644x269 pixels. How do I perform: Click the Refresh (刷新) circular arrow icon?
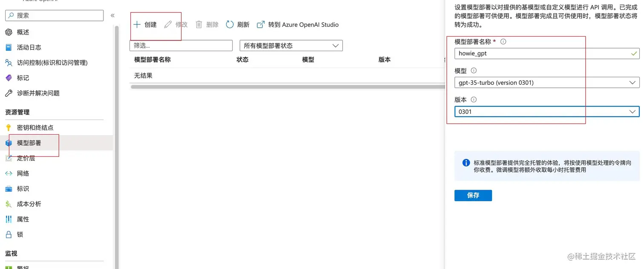[x=230, y=25]
